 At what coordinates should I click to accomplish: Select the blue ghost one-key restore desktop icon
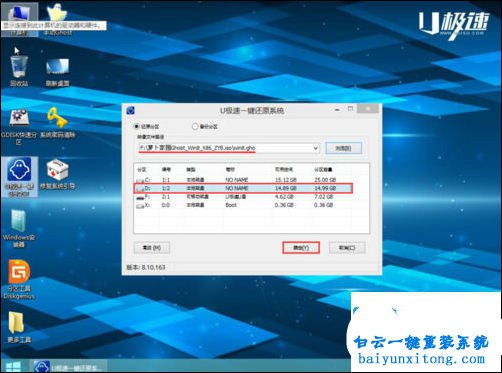(19, 177)
